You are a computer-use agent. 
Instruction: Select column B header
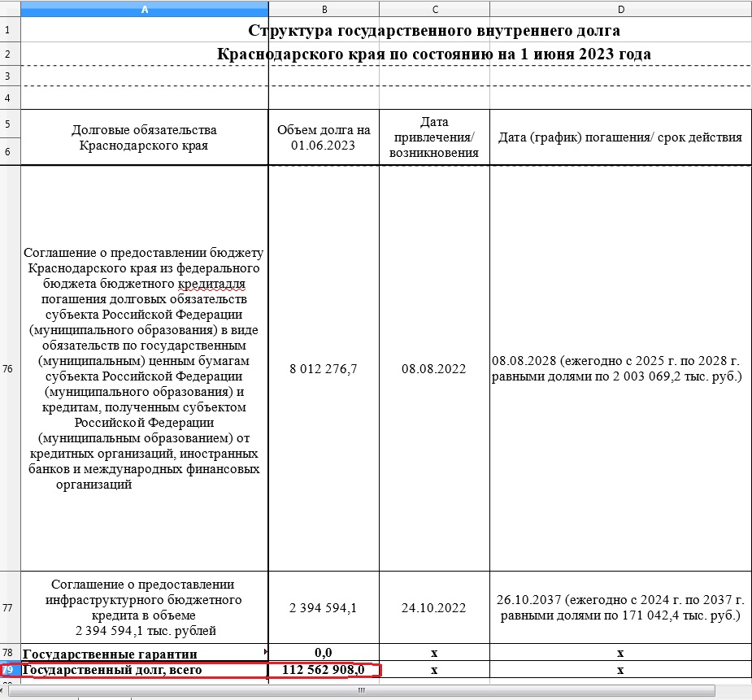(x=324, y=9)
